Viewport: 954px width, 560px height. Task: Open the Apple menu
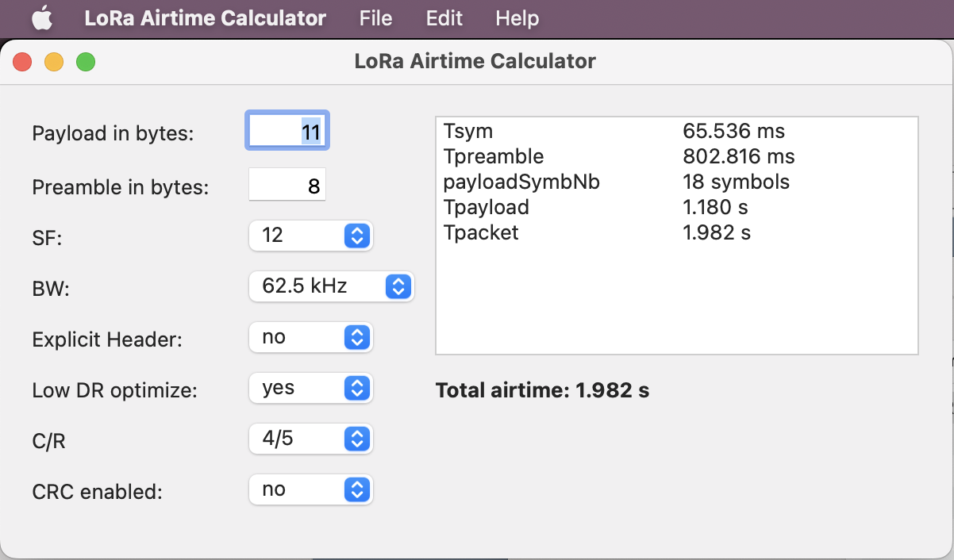coord(42,18)
